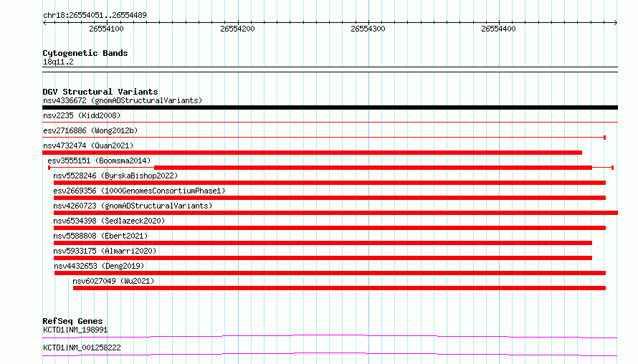The image size is (638, 364).
Task: Click the red nsv6027049 Wu2021 bar
Action: tap(339, 288)
